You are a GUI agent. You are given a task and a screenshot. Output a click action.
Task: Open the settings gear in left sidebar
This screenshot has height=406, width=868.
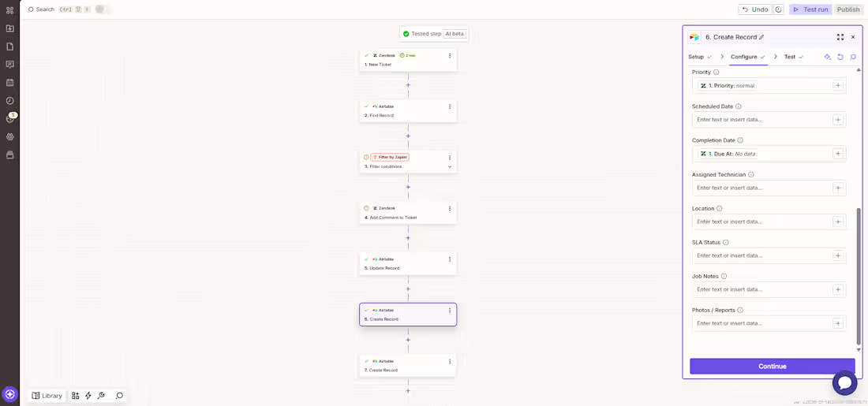(x=9, y=137)
